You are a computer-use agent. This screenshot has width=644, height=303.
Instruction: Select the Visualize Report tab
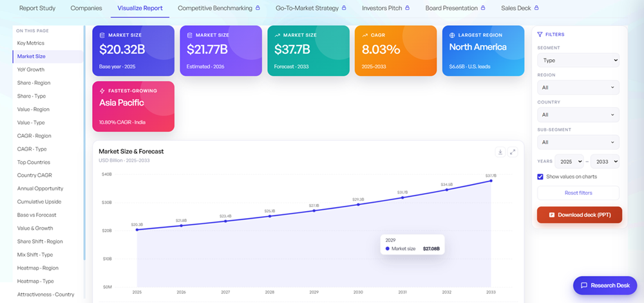[x=140, y=8]
